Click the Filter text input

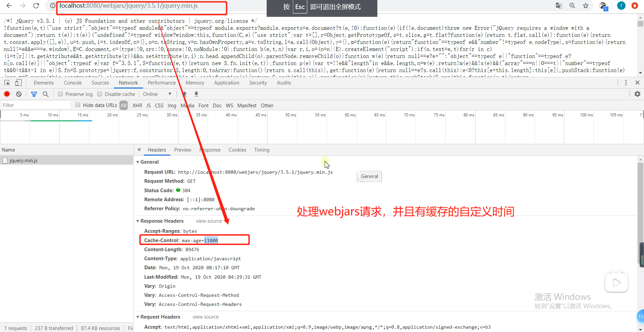[x=36, y=105]
